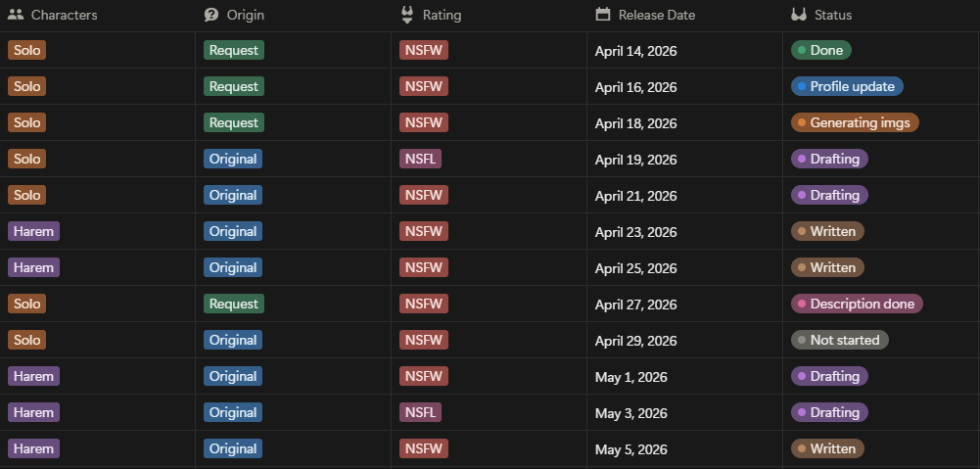Select the Profile update status tag
Screen dimensions: 980x469
[847, 86]
